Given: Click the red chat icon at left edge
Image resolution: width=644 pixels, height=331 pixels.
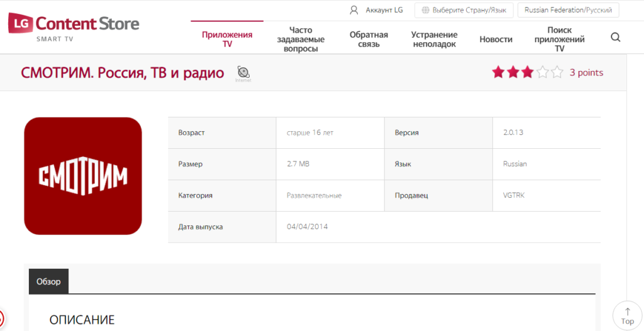Looking at the screenshot, I should pyautogui.click(x=1, y=318).
